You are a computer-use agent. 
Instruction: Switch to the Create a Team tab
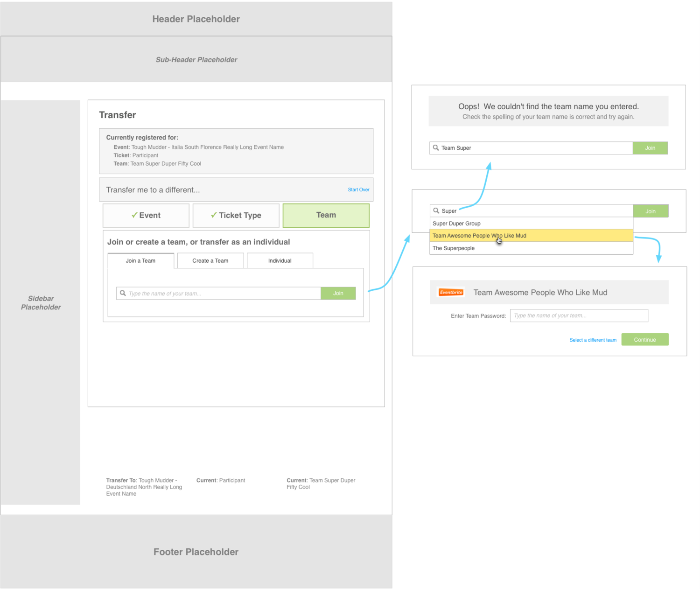point(210,260)
